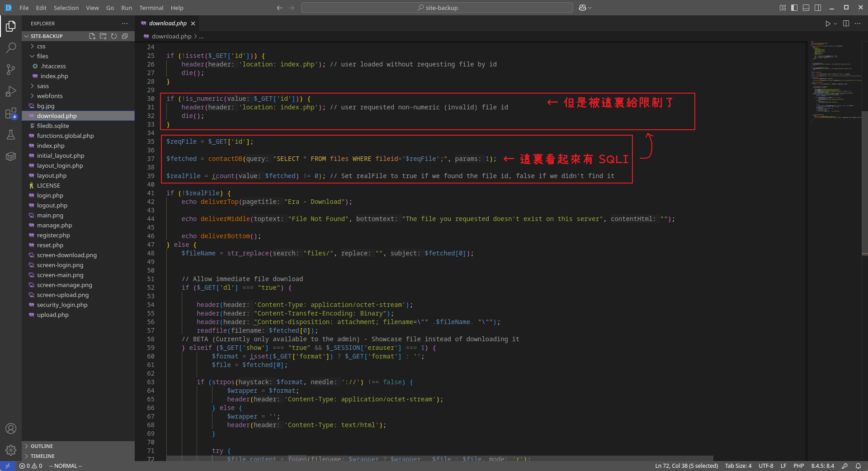
Task: Open the Source Control view
Action: 11,69
